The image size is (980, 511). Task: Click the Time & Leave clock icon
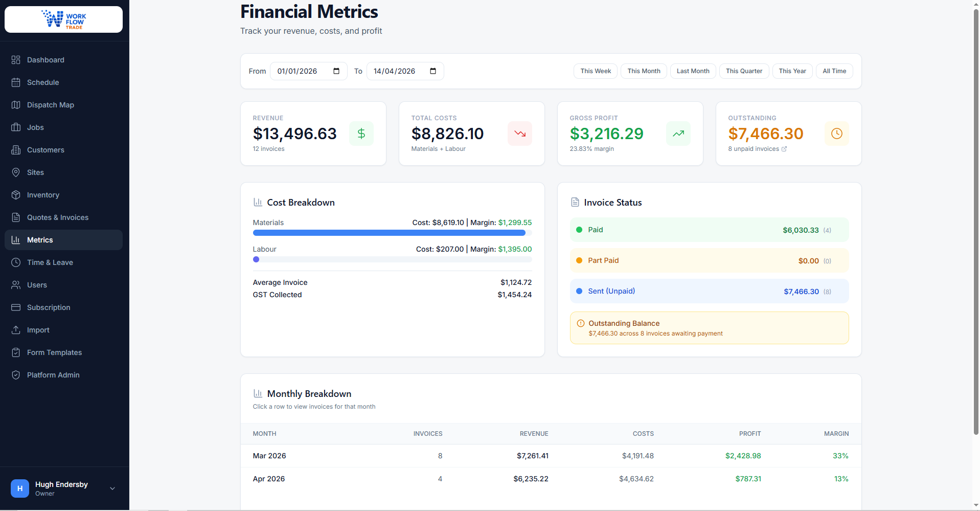tap(16, 262)
